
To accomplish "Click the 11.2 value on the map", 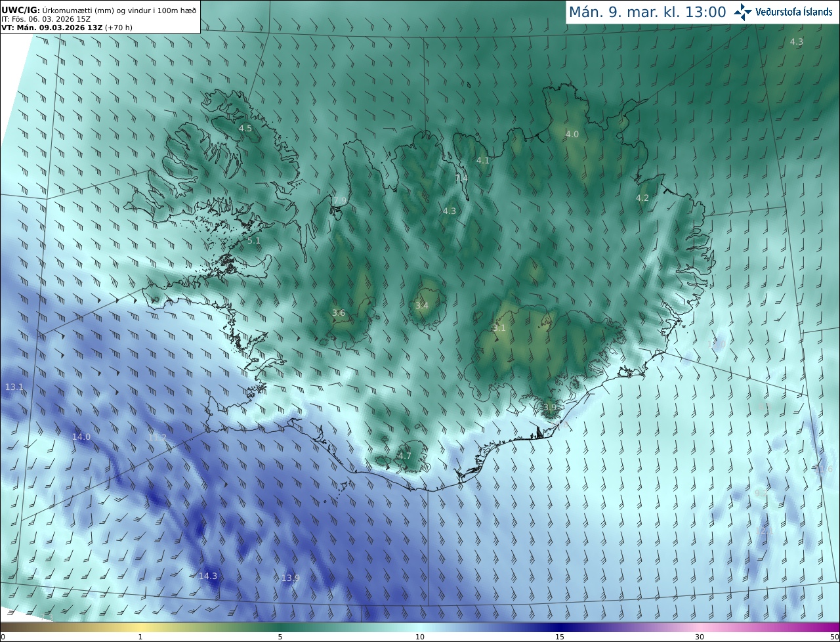I will [x=157, y=437].
